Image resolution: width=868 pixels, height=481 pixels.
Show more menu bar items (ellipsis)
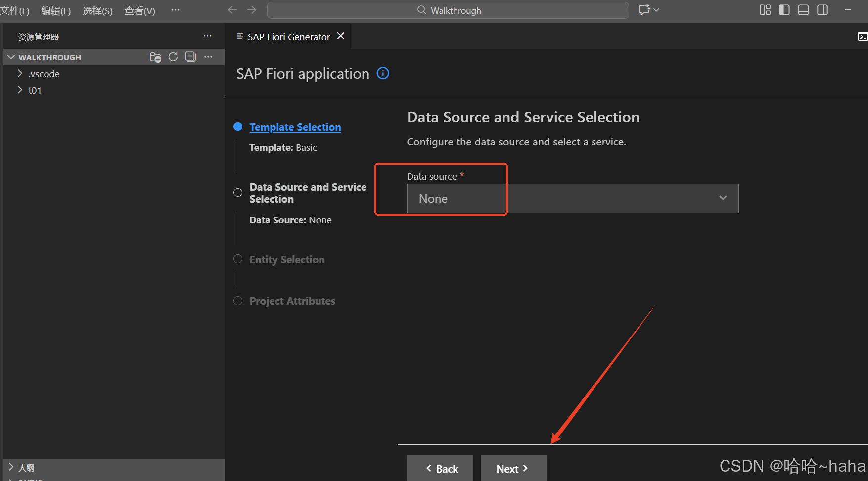(x=175, y=10)
